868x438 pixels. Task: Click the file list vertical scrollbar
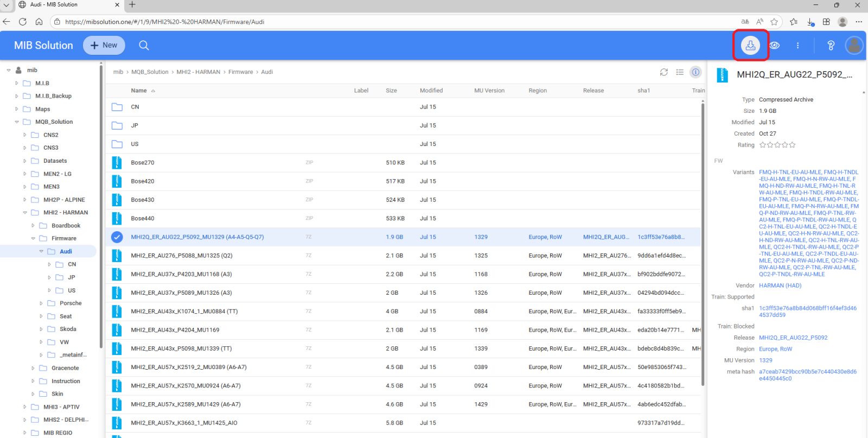pyautogui.click(x=703, y=244)
